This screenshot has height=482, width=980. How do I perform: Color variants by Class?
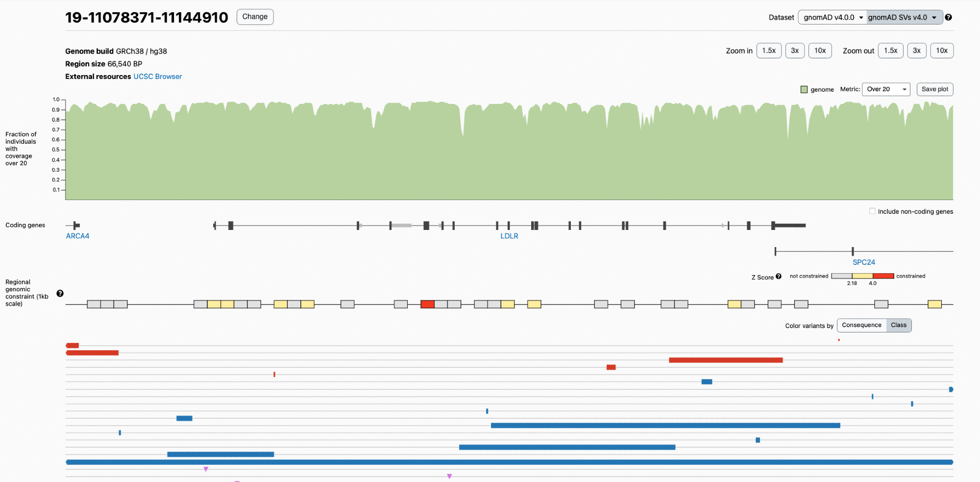899,325
